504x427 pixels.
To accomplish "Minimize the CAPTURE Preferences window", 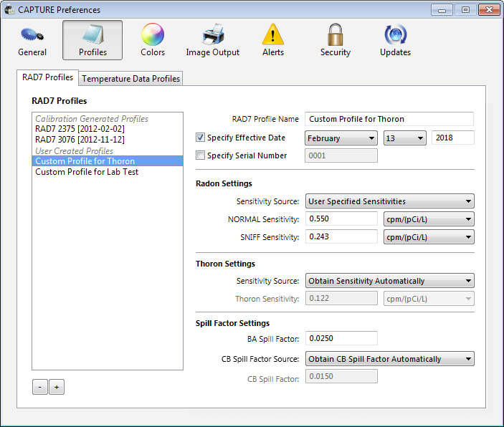I will point(442,10).
